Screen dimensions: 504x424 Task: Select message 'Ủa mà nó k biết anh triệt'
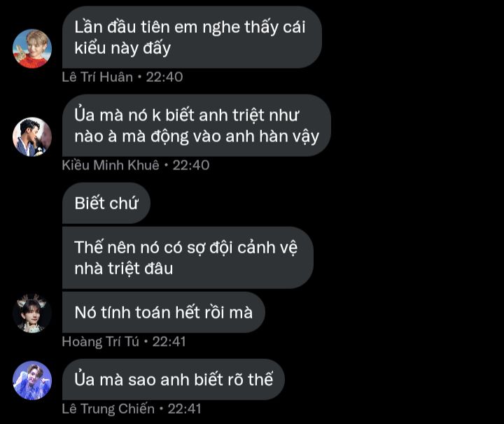197,126
